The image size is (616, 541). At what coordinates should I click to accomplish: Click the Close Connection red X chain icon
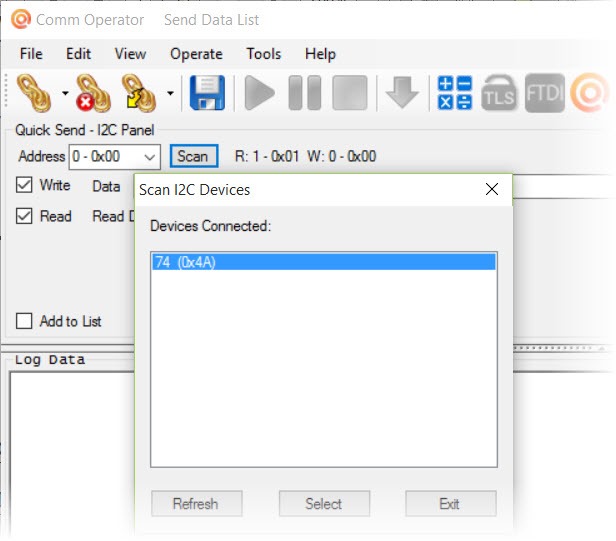point(93,94)
